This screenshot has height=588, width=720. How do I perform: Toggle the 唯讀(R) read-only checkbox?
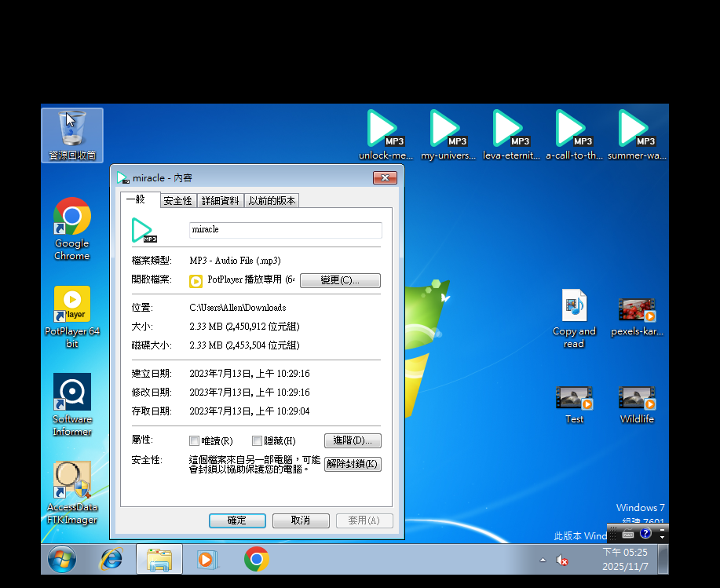[194, 441]
